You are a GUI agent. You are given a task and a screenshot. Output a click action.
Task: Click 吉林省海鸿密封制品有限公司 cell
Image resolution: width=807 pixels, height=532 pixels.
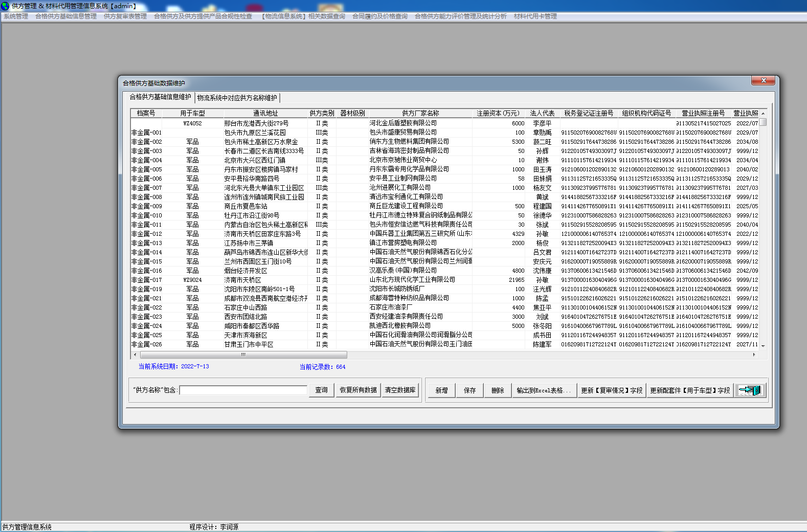click(x=420, y=151)
